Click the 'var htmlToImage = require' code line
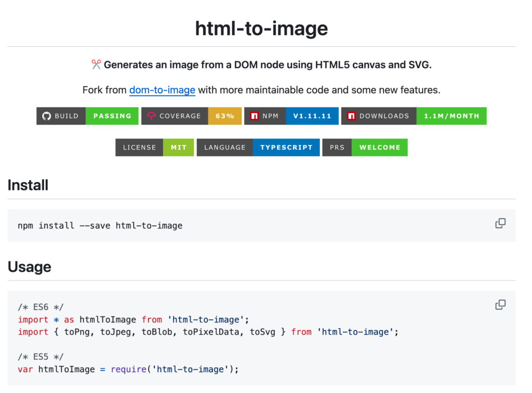This screenshot has height=393, width=532. 128,369
